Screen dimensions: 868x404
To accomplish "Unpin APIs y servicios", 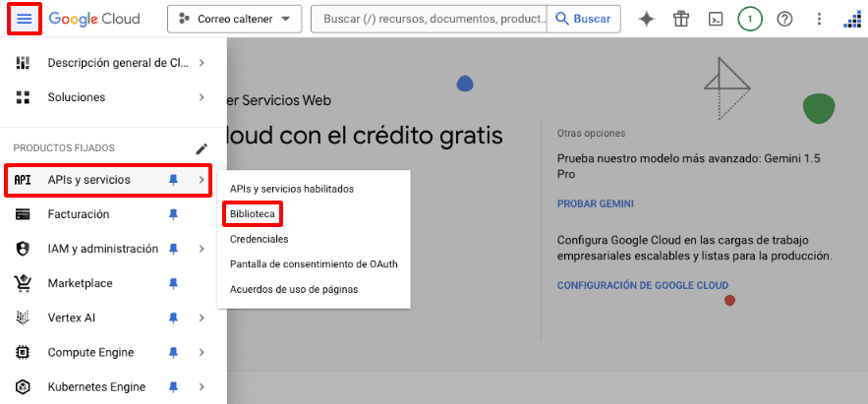I will pyautogui.click(x=173, y=180).
